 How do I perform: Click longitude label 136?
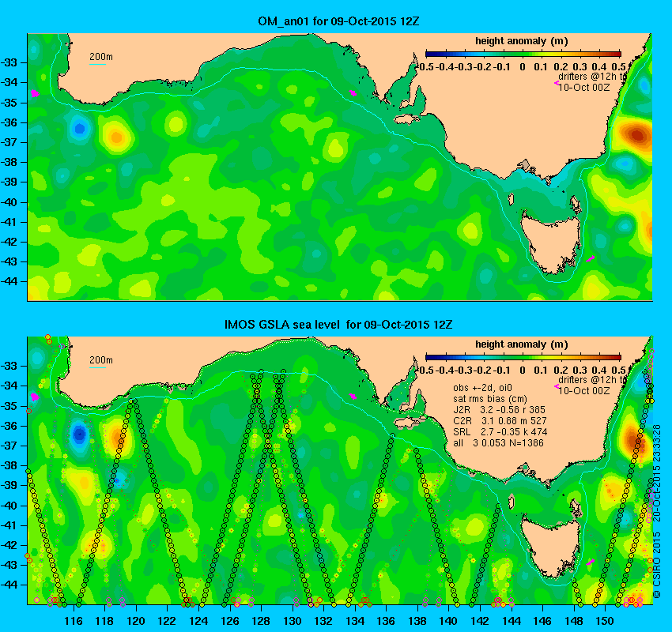click(x=386, y=620)
